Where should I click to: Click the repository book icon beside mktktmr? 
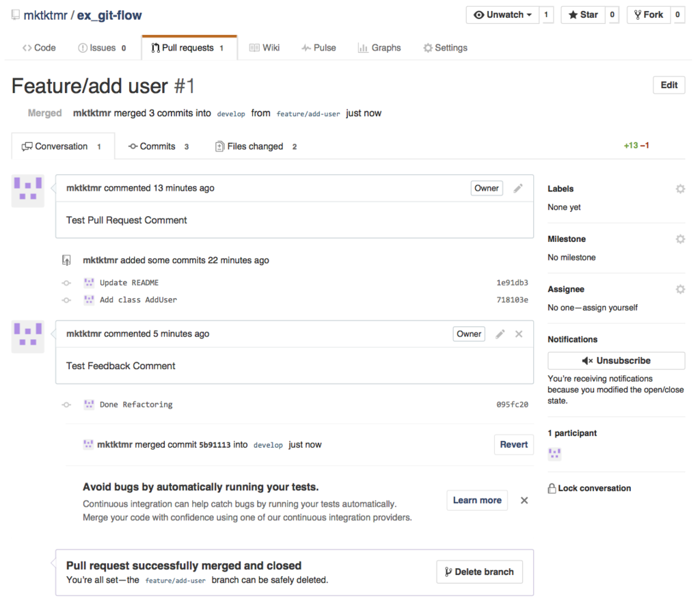pos(16,15)
